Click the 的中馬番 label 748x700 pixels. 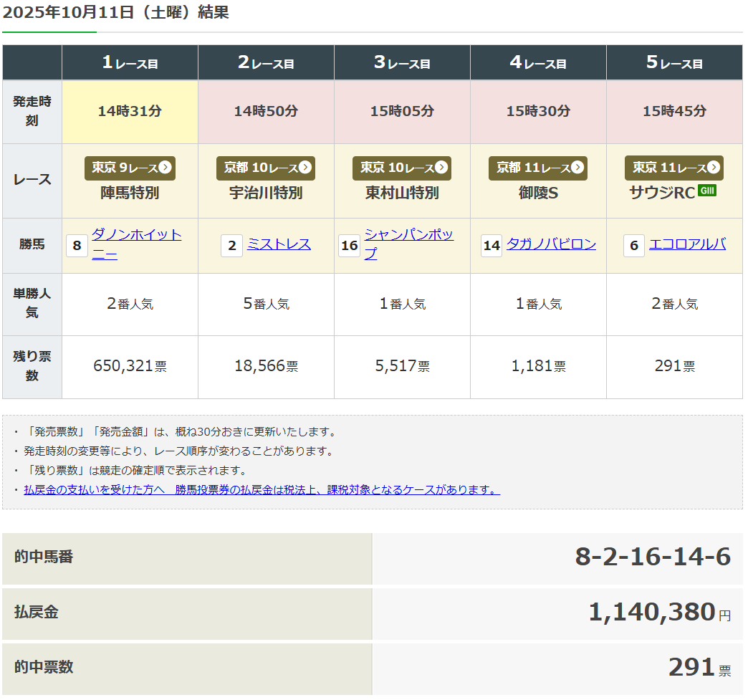coord(44,557)
